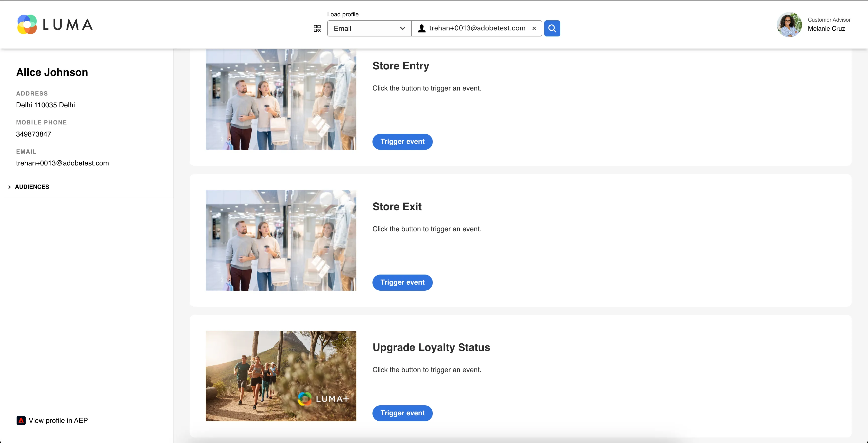868x443 pixels.
Task: Click the Upgrade Loyalty Status heading
Action: [431, 347]
